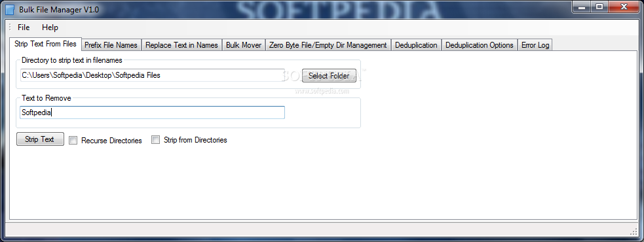
Task: Click the window resize grip in status bar
Action: click(633, 232)
